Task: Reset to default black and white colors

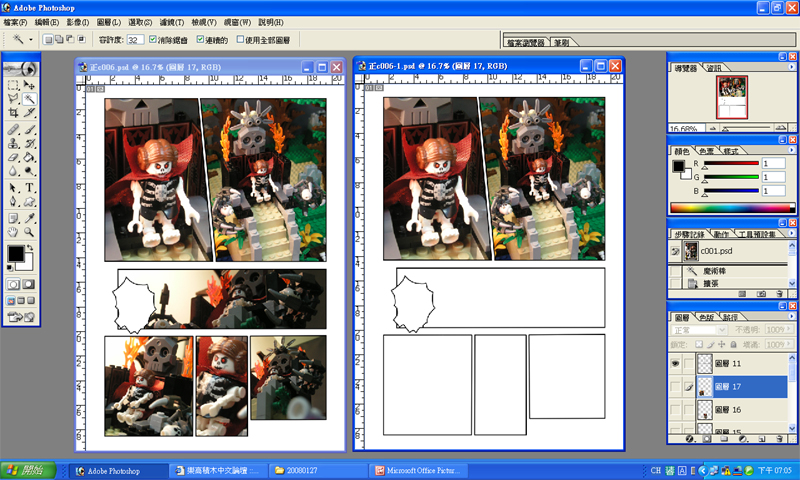Action: (10, 268)
